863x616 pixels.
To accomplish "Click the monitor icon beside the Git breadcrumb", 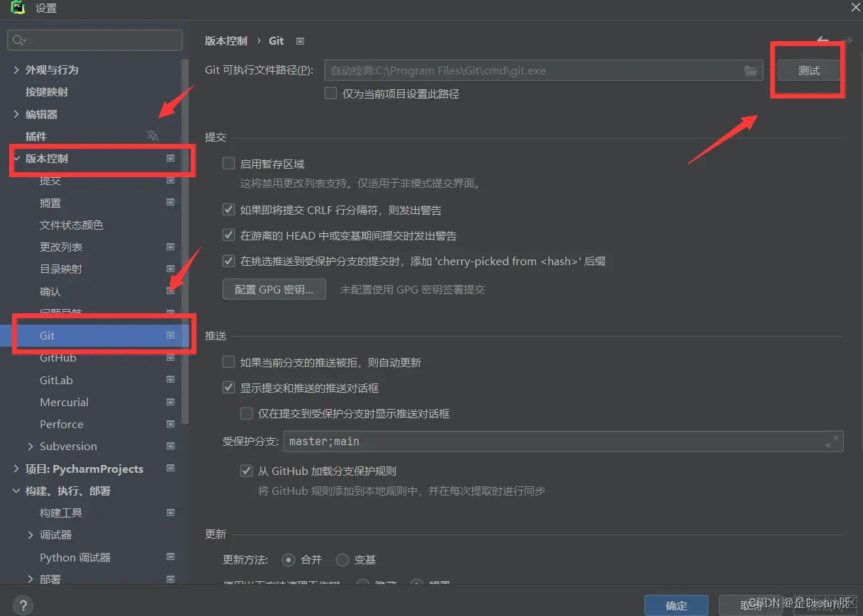I will coord(300,40).
